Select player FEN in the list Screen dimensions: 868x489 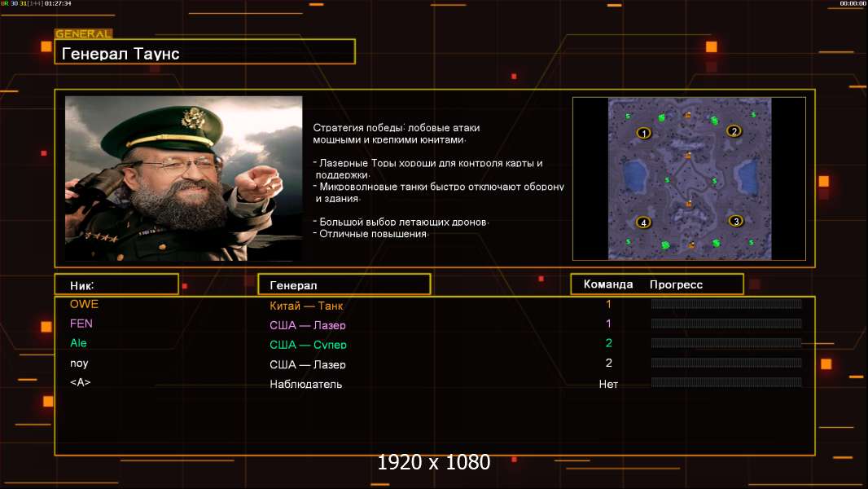pos(81,324)
